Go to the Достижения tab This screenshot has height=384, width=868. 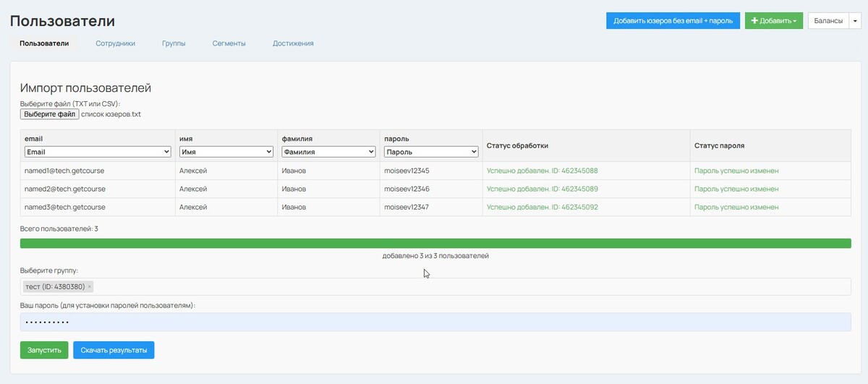pos(293,43)
